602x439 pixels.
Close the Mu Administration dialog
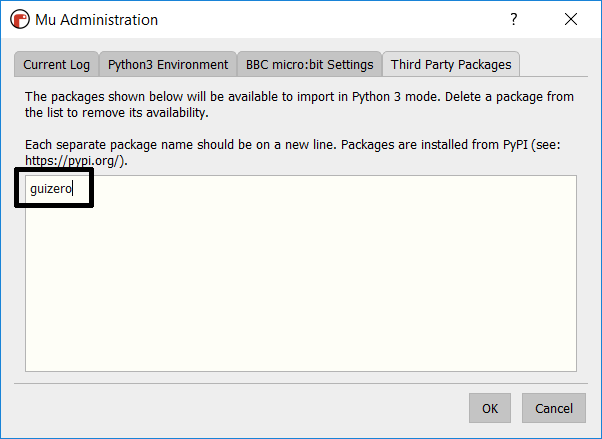pyautogui.click(x=571, y=19)
